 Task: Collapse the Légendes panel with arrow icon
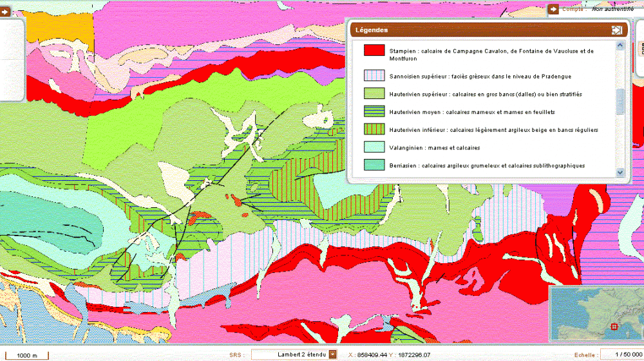point(616,30)
